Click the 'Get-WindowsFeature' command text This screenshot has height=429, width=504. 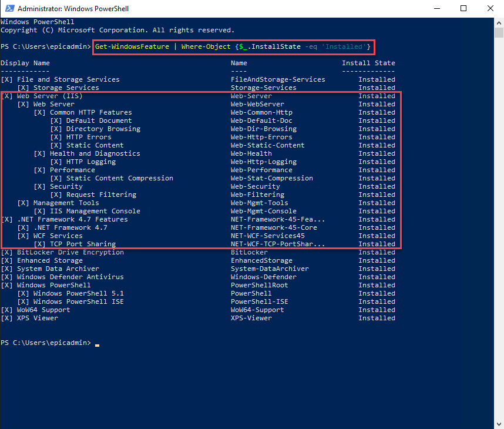click(132, 46)
